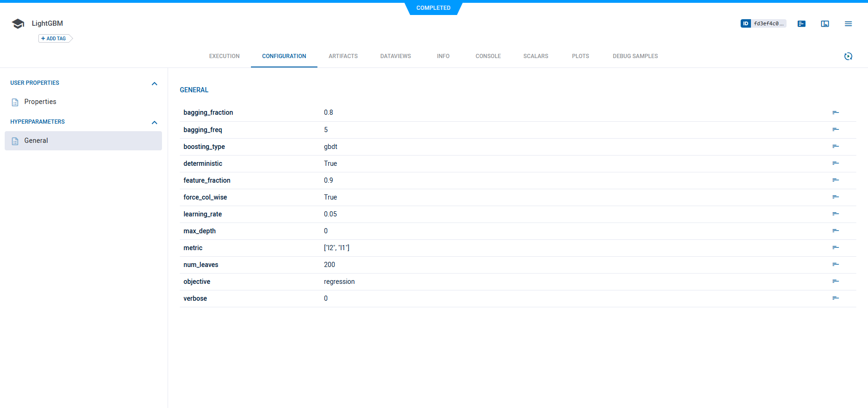The height and width of the screenshot is (408, 868).
Task: Click the description icon for bagging_fraction row
Action: coord(835,112)
